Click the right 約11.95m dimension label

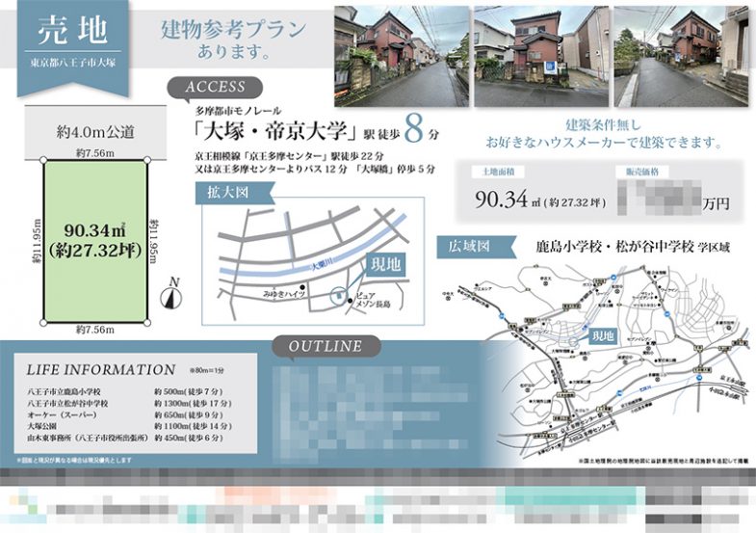pos(153,241)
